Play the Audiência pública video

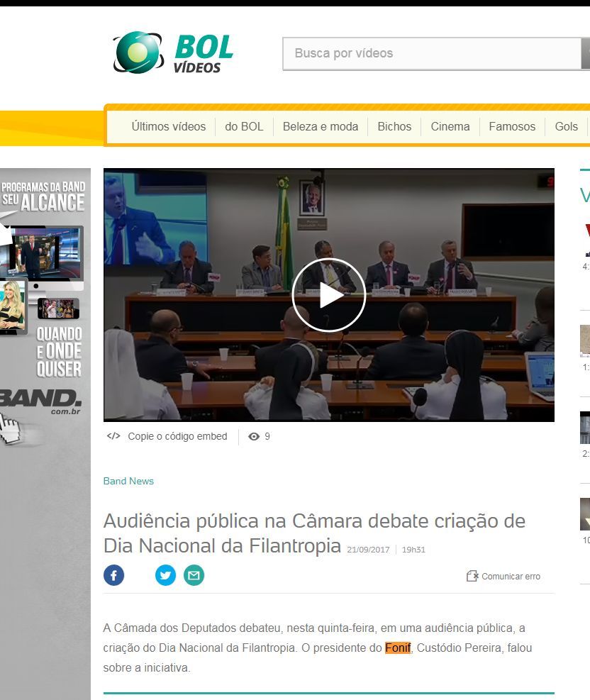[x=328, y=295]
